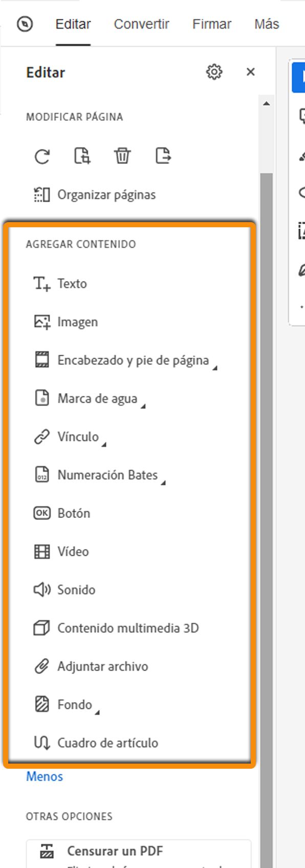Select the Rotate pages icon
The image size is (305, 868).
[x=42, y=157]
